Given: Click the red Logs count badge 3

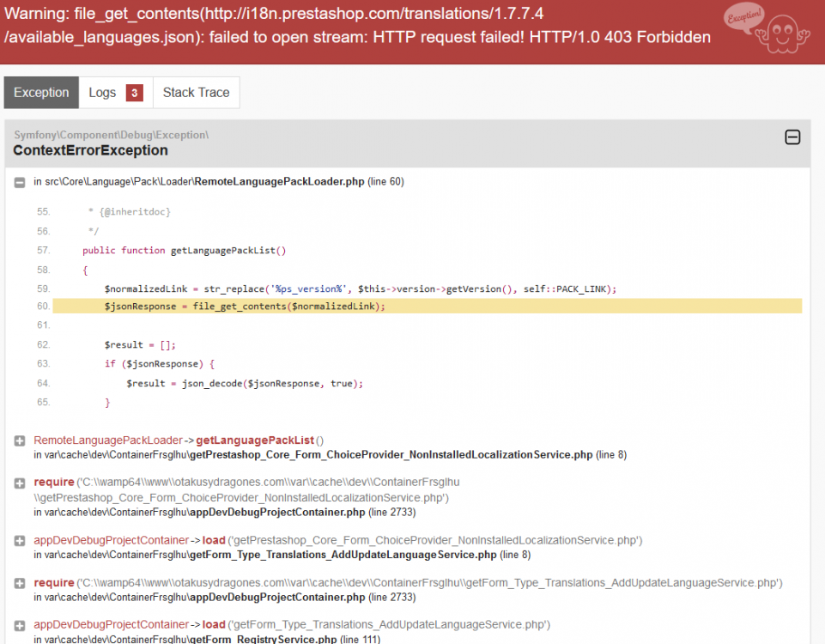Looking at the screenshot, I should [134, 93].
